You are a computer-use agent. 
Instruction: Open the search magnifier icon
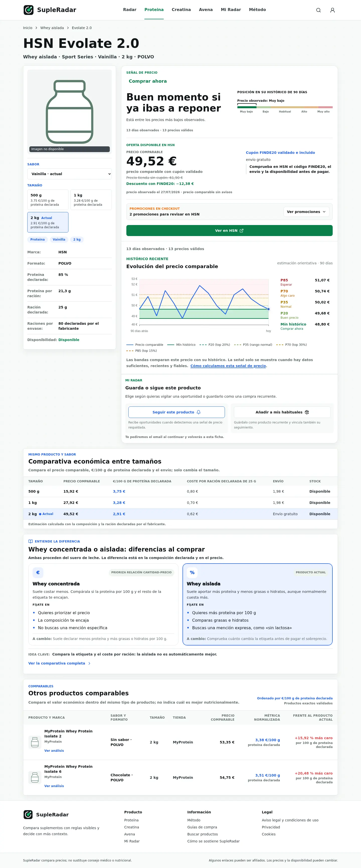[318, 10]
